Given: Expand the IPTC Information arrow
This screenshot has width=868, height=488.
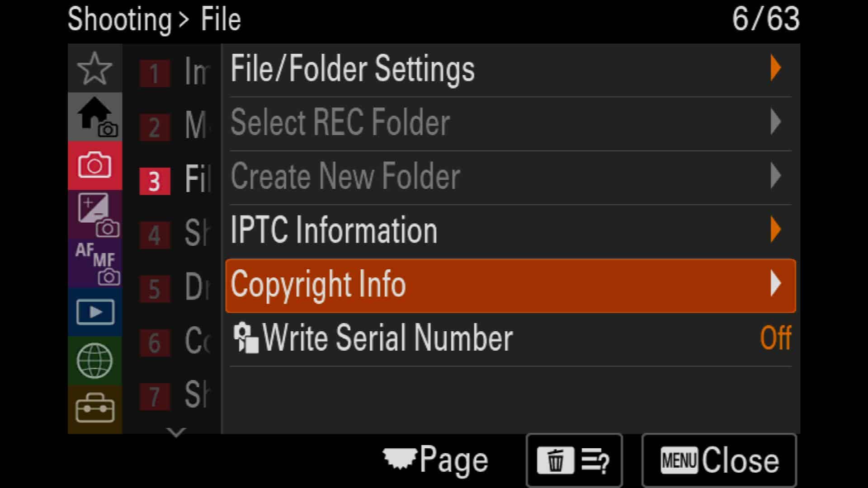Looking at the screenshot, I should (776, 230).
